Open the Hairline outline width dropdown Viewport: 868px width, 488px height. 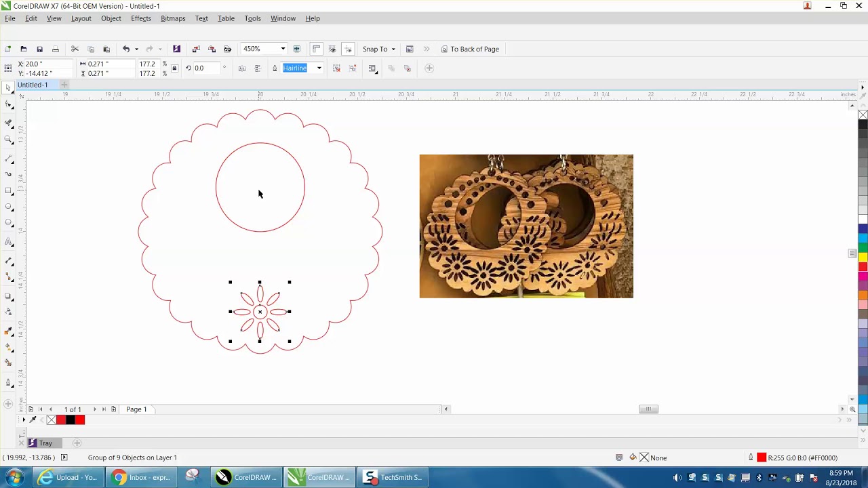[319, 68]
